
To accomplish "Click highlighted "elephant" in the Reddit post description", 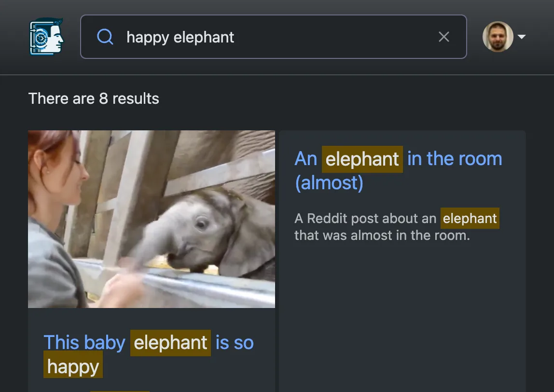I will click(x=470, y=219).
